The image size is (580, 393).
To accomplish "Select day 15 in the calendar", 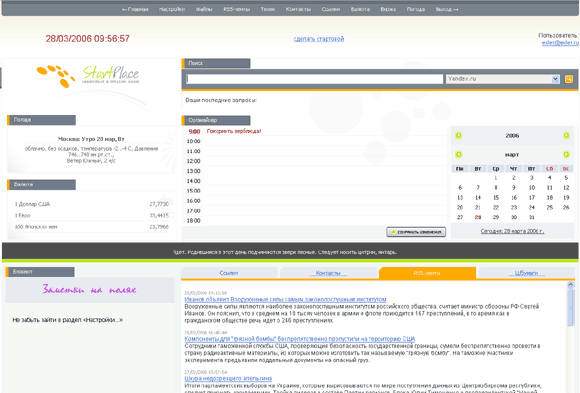I will pos(496,198).
